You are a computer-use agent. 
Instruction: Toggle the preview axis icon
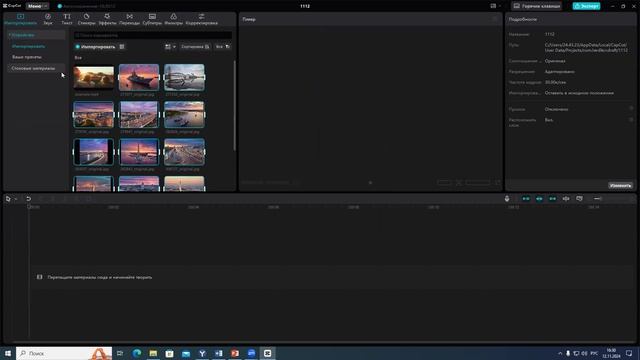(x=566, y=199)
